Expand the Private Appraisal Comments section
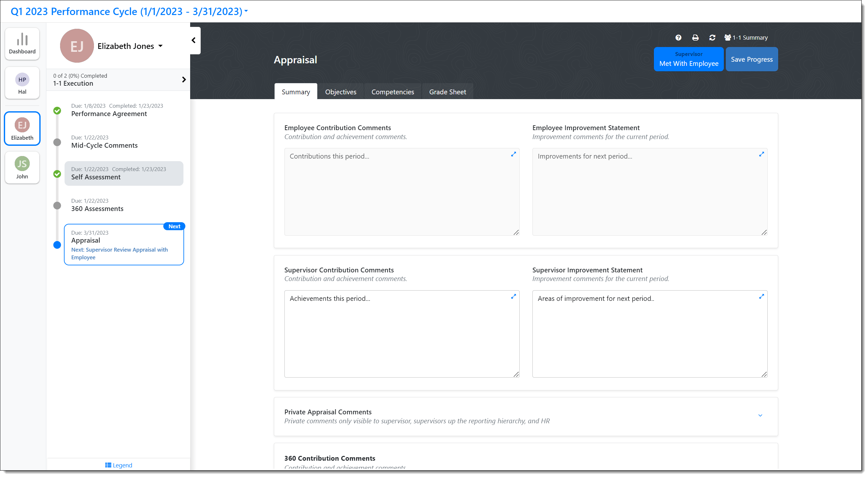 coord(760,416)
